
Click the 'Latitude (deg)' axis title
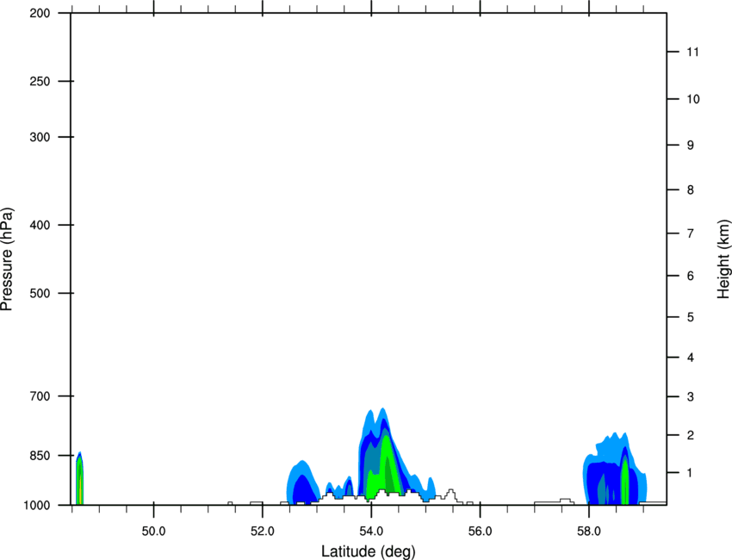point(369,551)
